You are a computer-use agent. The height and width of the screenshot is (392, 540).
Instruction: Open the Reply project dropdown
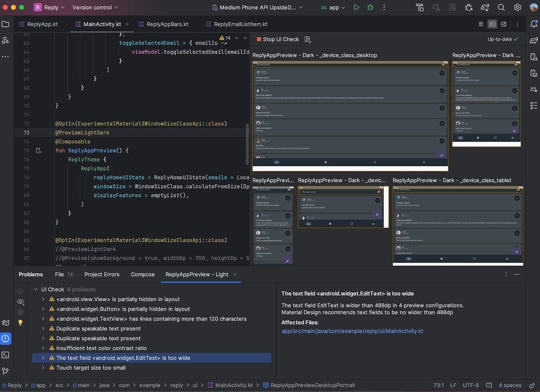(x=49, y=8)
